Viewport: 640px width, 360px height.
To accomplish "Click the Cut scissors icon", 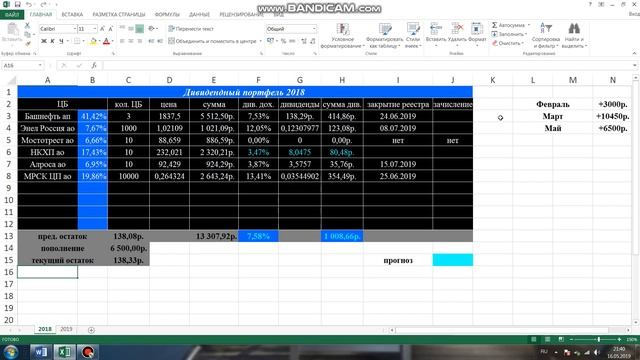I will 27,26.
